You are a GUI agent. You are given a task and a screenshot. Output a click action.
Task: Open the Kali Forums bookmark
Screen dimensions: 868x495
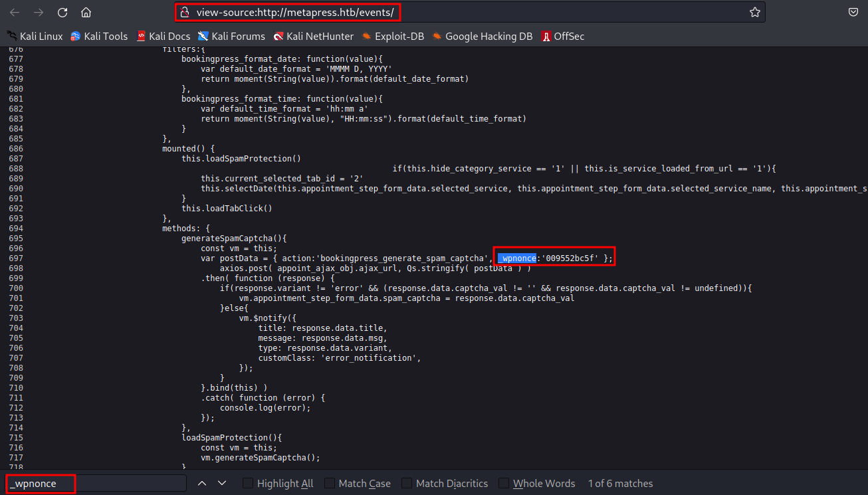[231, 37]
